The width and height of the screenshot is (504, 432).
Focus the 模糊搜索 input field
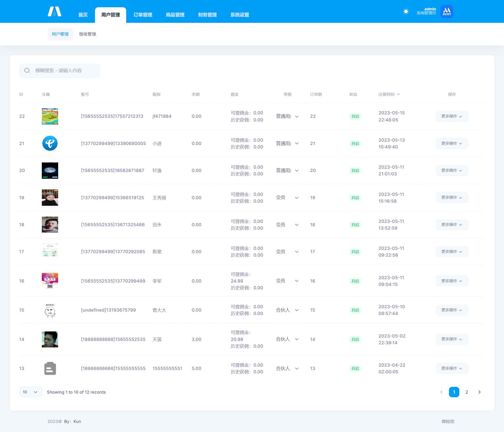click(65, 71)
